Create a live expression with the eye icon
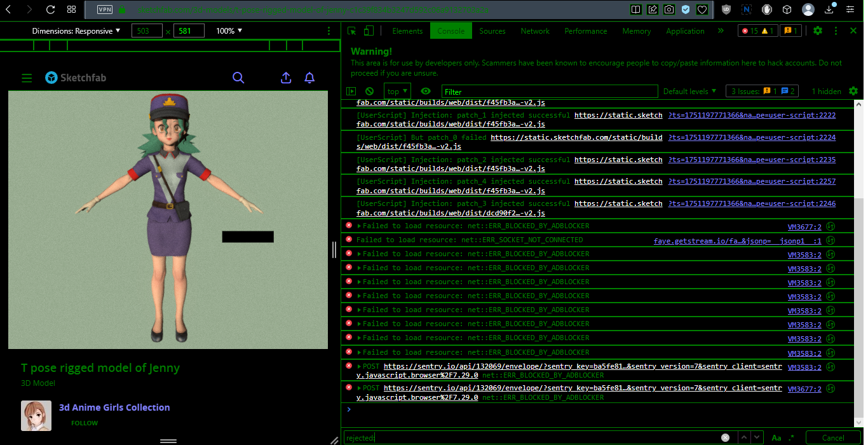868x445 pixels. pyautogui.click(x=426, y=92)
